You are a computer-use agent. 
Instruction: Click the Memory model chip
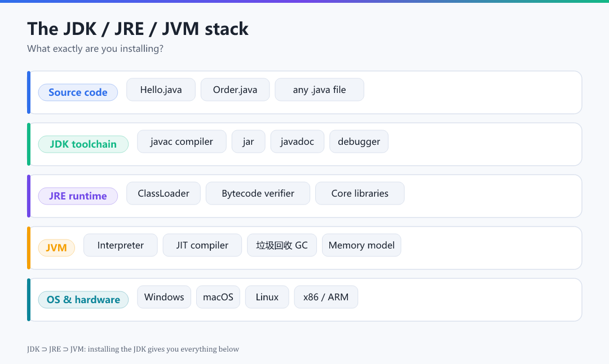tap(361, 245)
